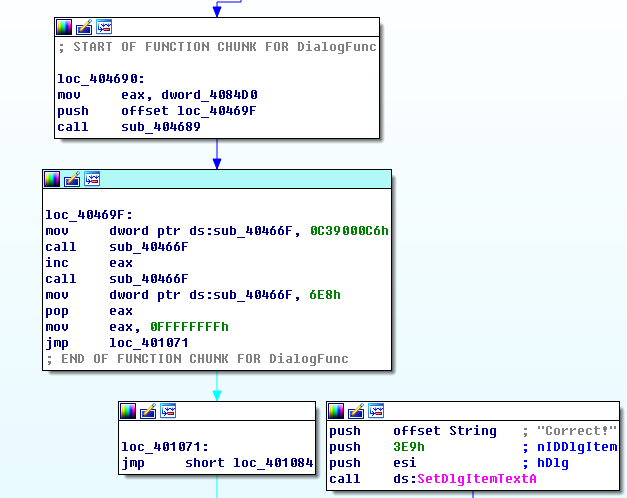Click second call sub_40466F after inc eax

coord(149,279)
